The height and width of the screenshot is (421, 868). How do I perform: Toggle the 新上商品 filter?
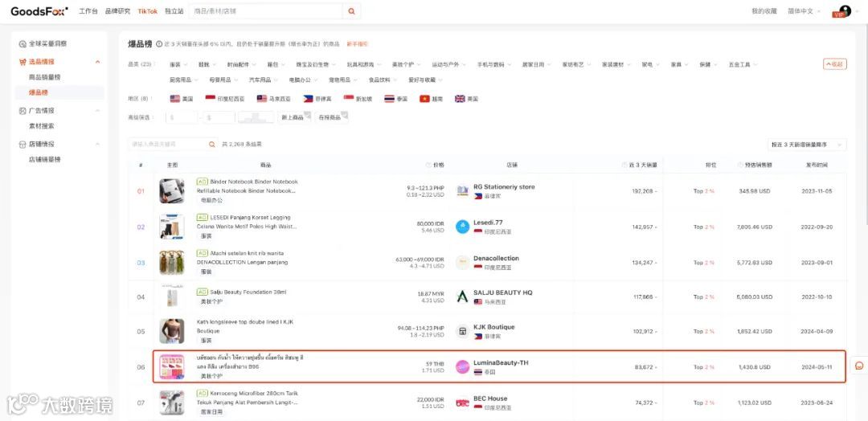(294, 117)
